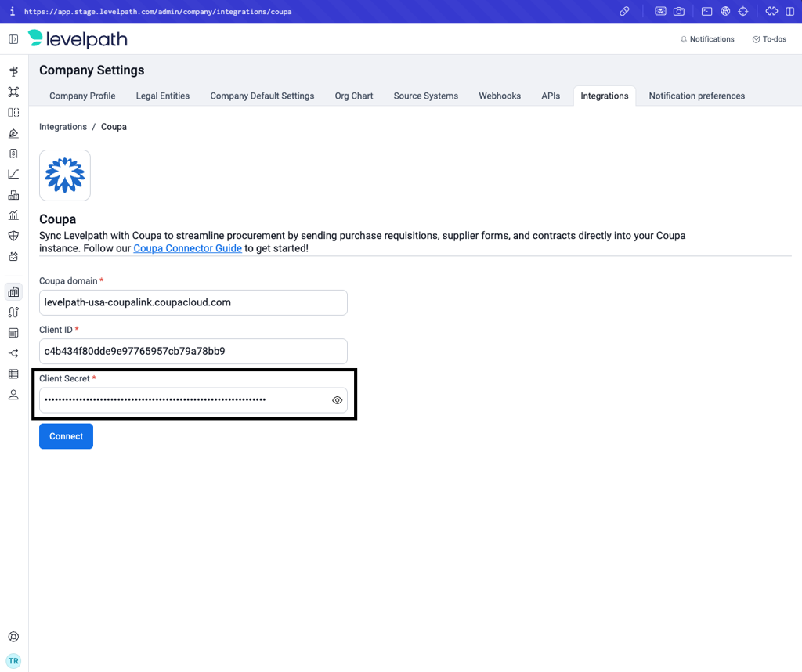Image resolution: width=802 pixels, height=672 pixels.
Task: Go back via Integrations breadcrumb
Action: point(63,127)
